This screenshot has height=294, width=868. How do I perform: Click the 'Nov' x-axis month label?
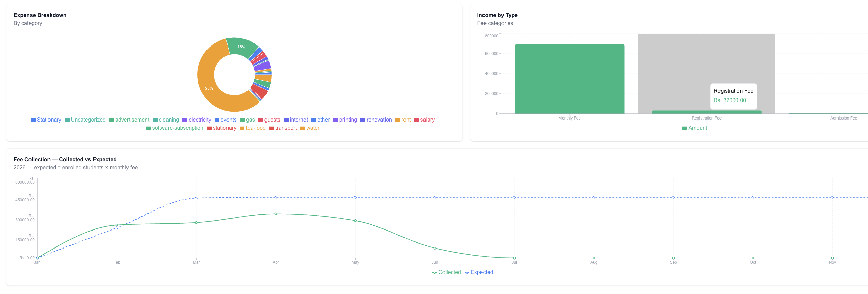pos(832,262)
